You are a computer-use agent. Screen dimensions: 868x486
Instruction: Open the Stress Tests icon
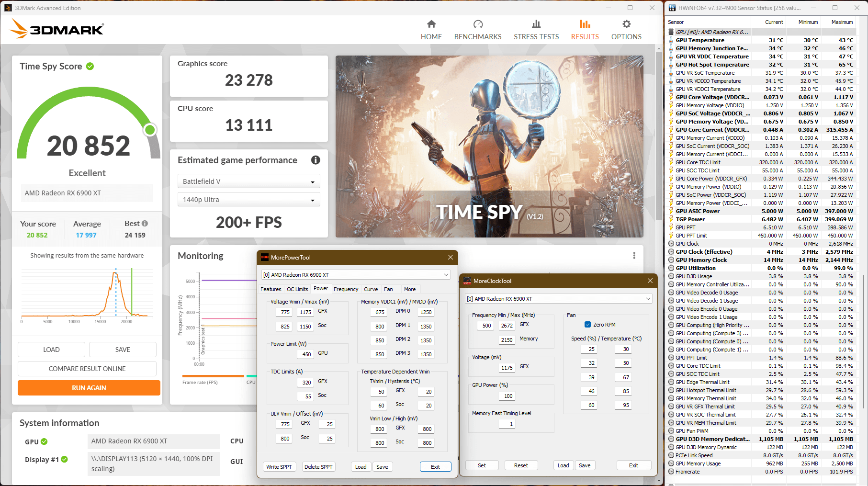(536, 24)
